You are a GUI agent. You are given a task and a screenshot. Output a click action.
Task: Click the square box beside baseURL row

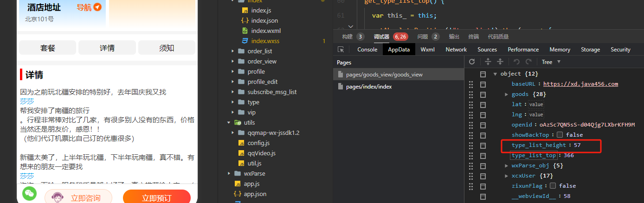coord(483,84)
